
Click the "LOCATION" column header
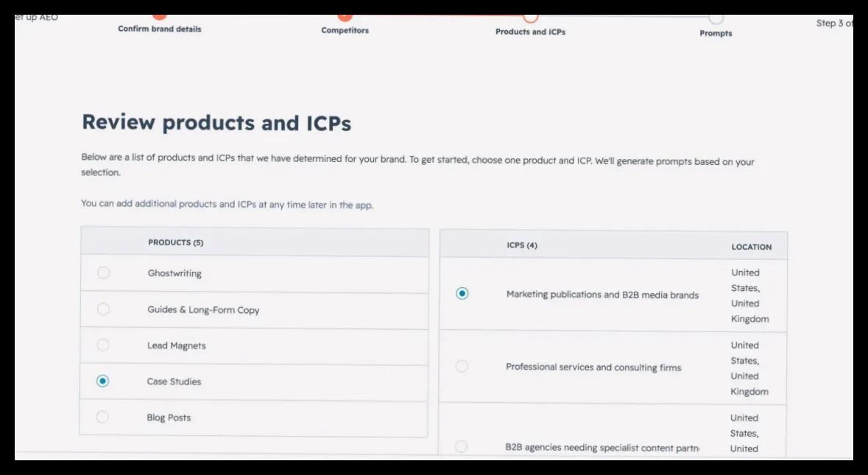tap(752, 247)
